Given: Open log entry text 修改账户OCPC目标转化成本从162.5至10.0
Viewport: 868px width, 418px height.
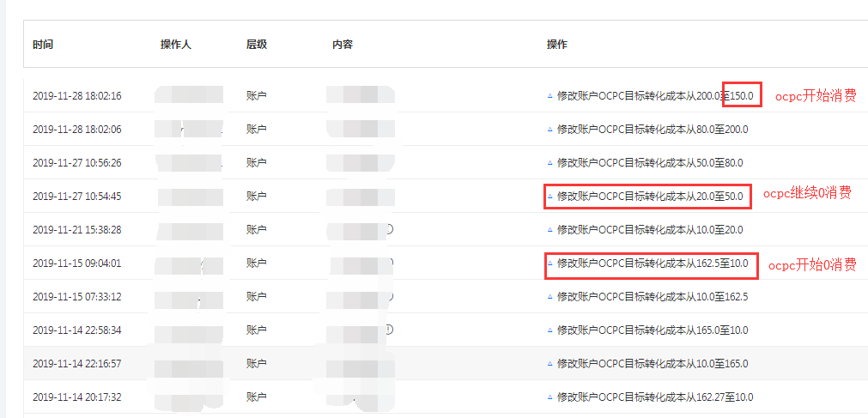Looking at the screenshot, I should tap(653, 263).
